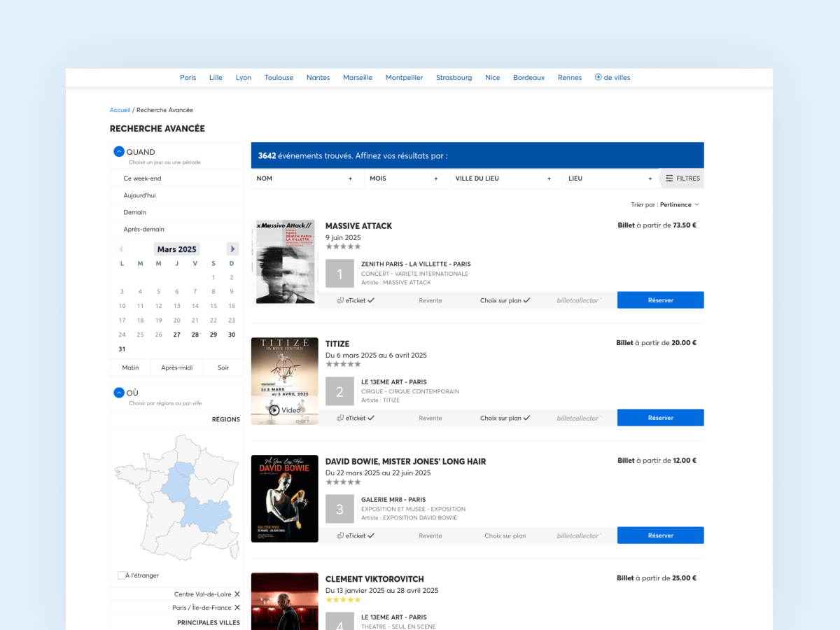The height and width of the screenshot is (630, 840).
Task: Click the billetcollector logo for David Bowie
Action: [x=579, y=535]
